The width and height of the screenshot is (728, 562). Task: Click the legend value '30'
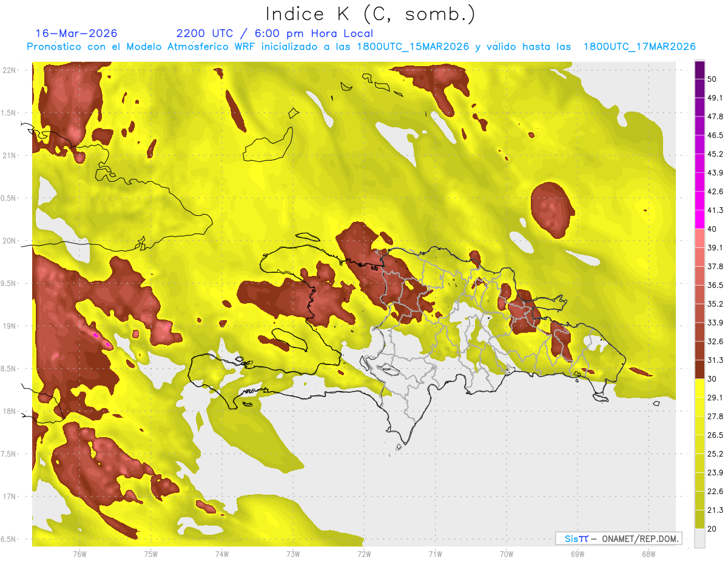point(712,379)
